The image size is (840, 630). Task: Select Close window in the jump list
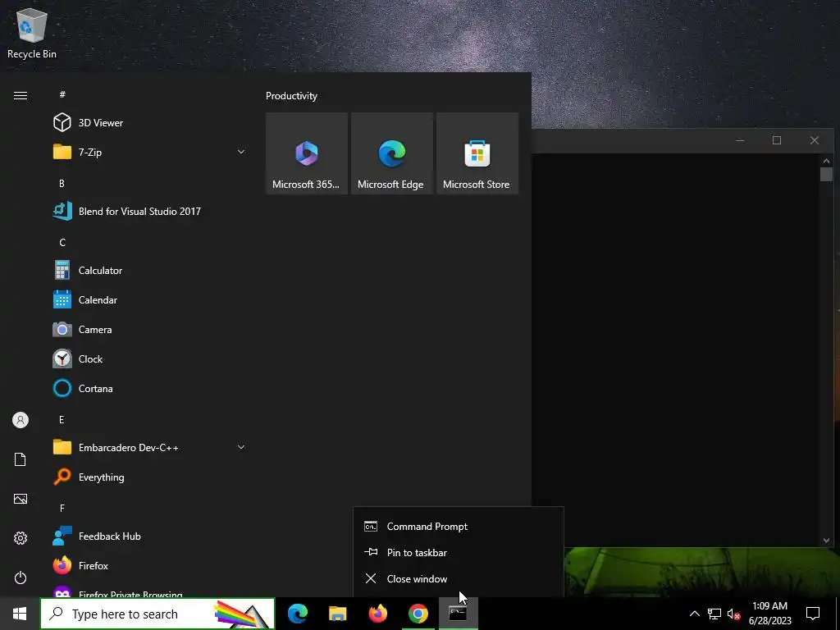459,578
